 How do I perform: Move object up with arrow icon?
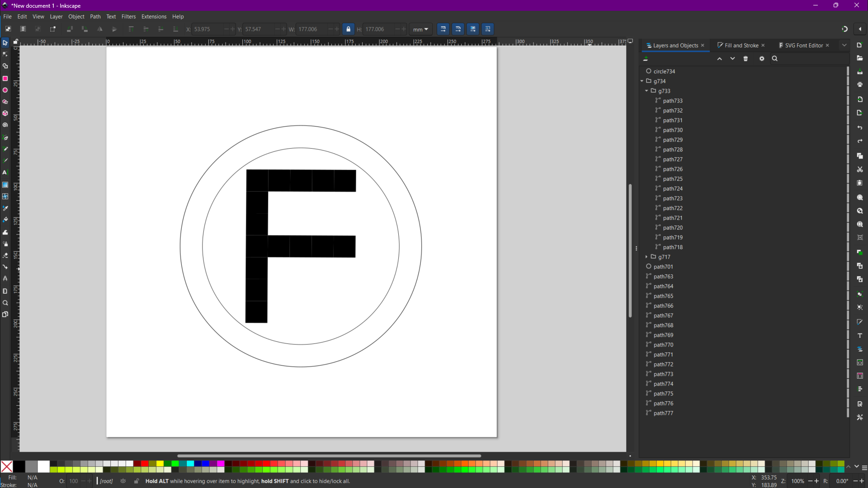[x=719, y=59]
